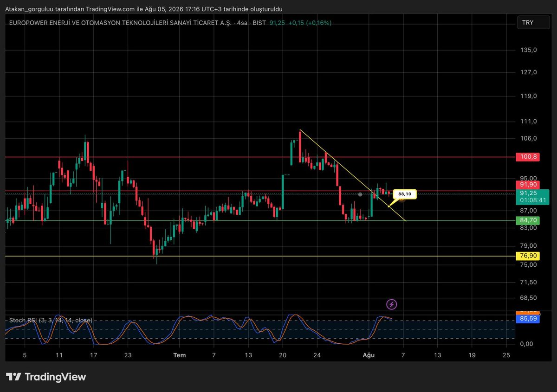Click the 19 date label on time axis

pyautogui.click(x=472, y=355)
